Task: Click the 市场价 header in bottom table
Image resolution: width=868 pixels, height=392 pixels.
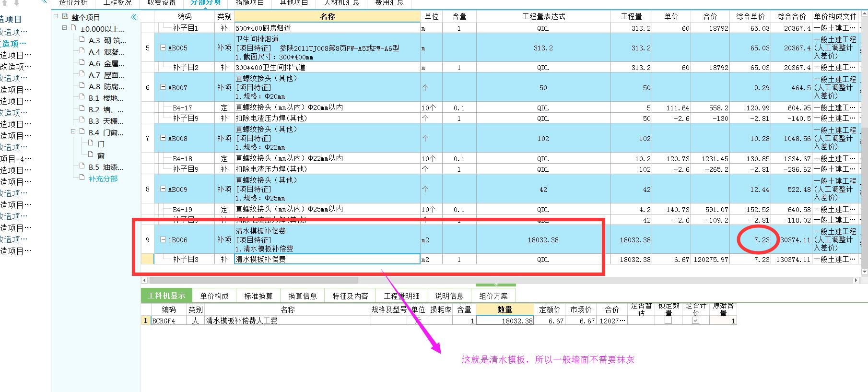Action: point(581,309)
